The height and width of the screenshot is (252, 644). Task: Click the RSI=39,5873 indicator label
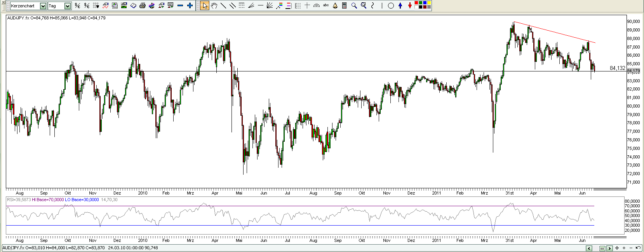(19, 200)
